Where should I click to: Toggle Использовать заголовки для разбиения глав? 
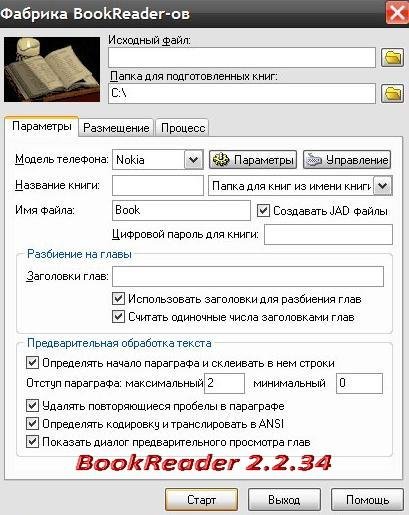click(x=118, y=299)
